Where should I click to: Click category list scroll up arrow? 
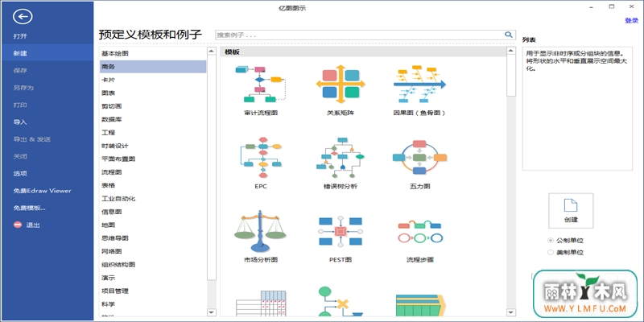point(212,51)
